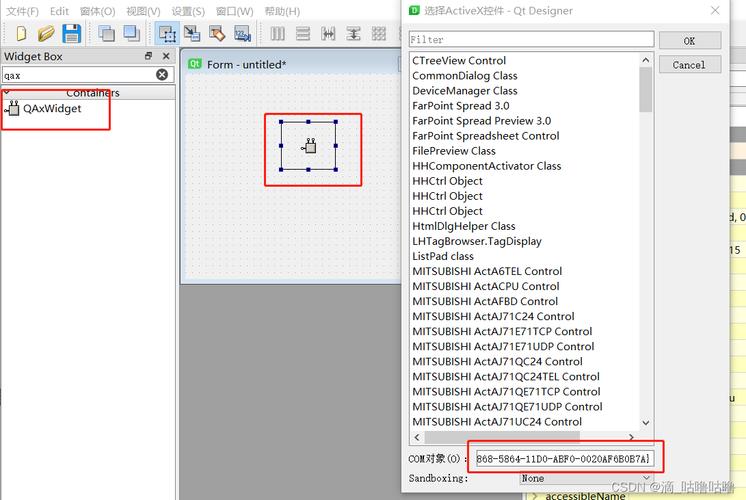Select the Edit Signals/Slots mode icon
The width and height of the screenshot is (746, 500).
point(192,33)
